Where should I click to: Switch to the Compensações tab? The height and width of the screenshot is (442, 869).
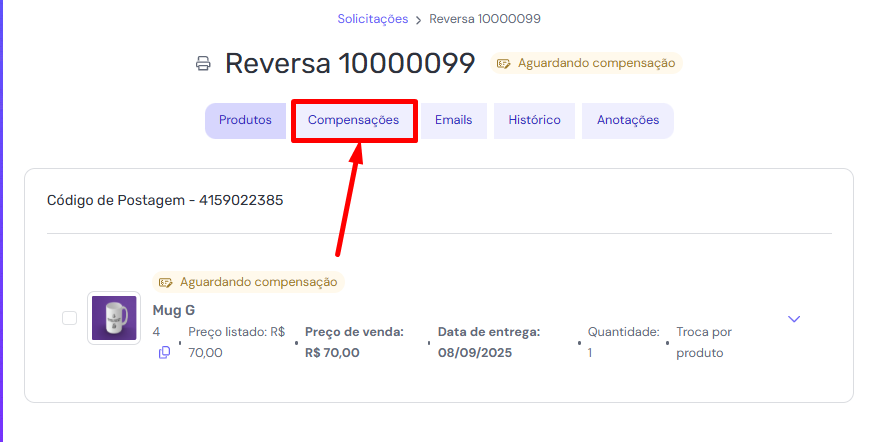353,120
